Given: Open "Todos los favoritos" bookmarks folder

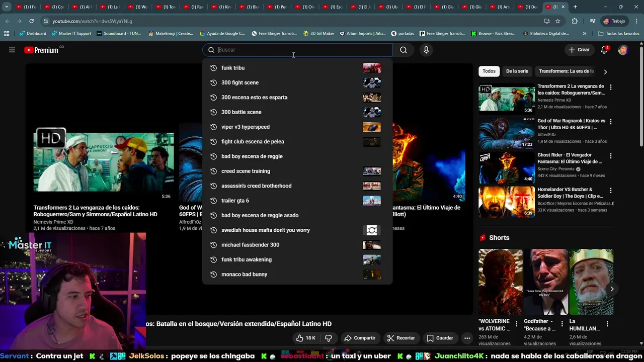Looking at the screenshot, I should click(618, 34).
